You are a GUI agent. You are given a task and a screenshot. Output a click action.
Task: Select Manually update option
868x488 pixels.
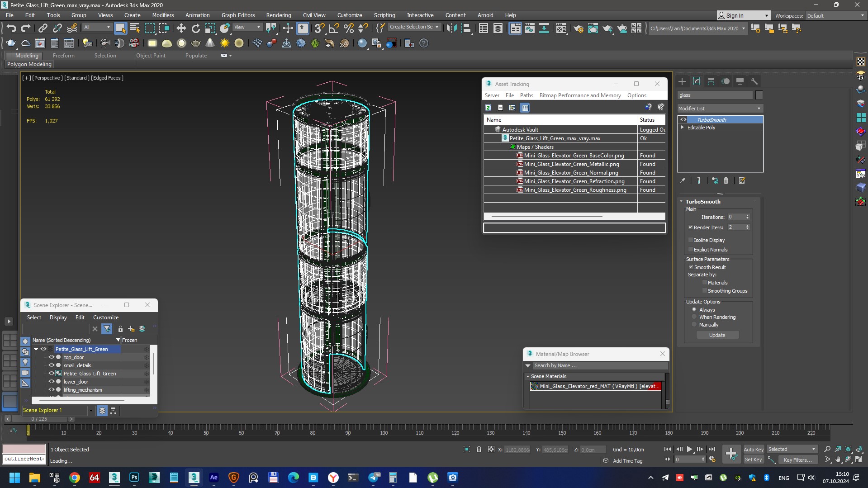694,325
